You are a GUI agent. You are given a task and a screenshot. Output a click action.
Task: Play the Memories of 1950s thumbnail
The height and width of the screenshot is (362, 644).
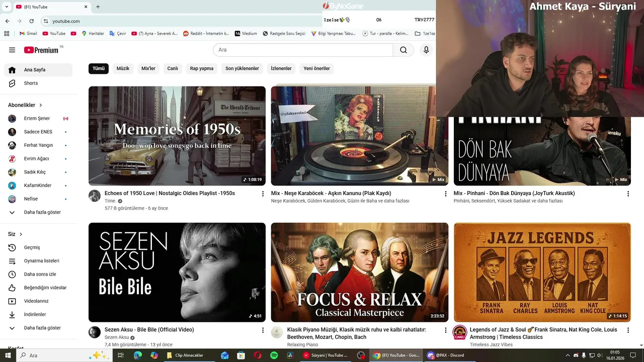[177, 136]
